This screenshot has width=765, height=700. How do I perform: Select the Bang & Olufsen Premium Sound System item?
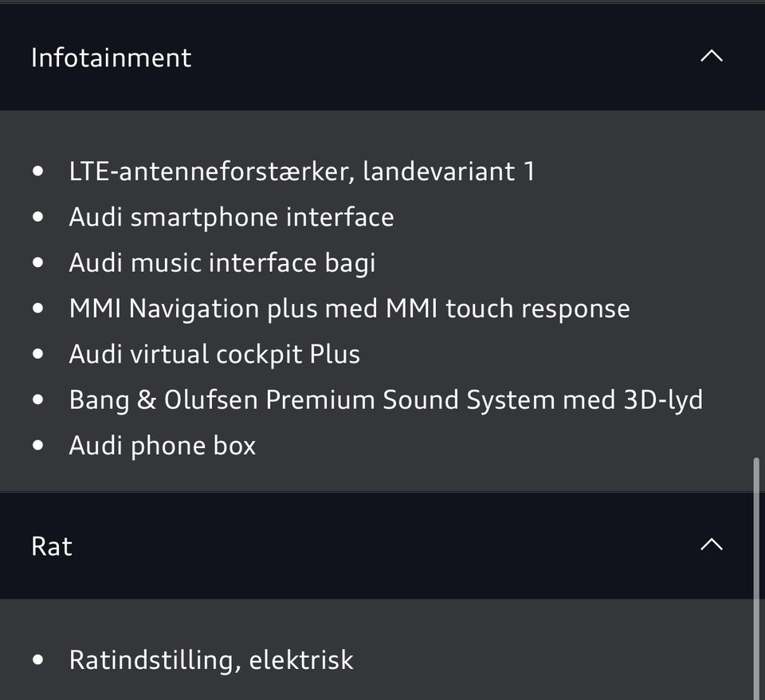tap(386, 399)
